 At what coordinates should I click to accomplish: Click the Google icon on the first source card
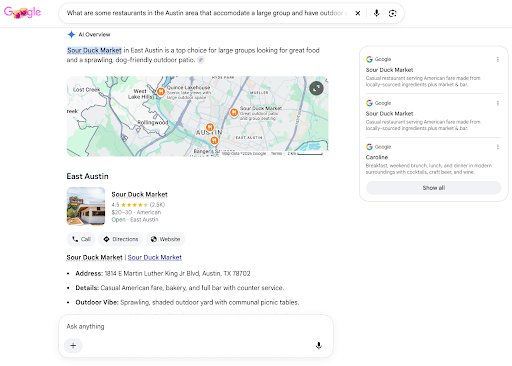[x=369, y=59]
